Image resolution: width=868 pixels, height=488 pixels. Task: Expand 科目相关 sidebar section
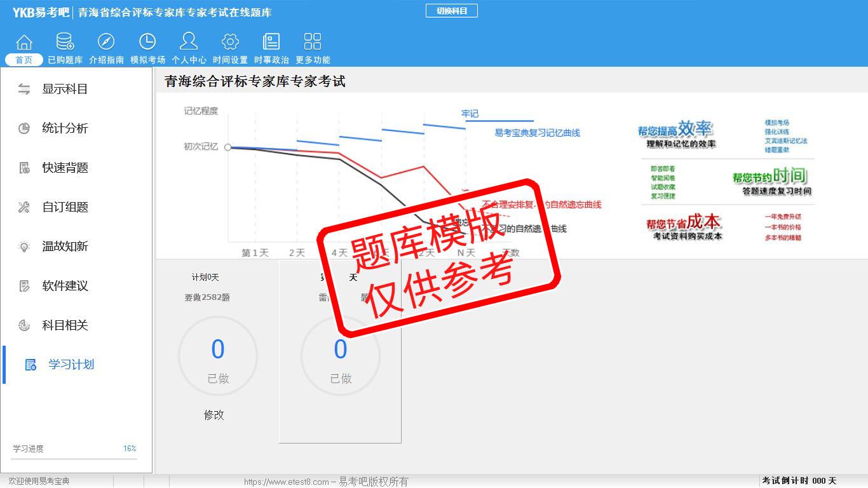tap(64, 325)
